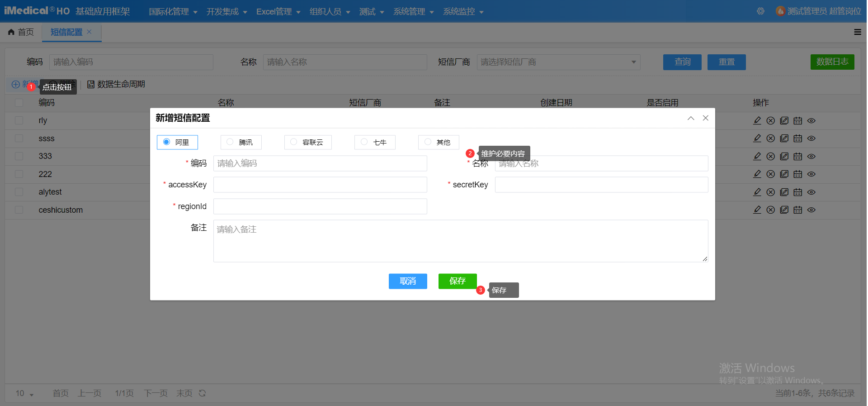Click the circled X icon in ssss row

[771, 139]
